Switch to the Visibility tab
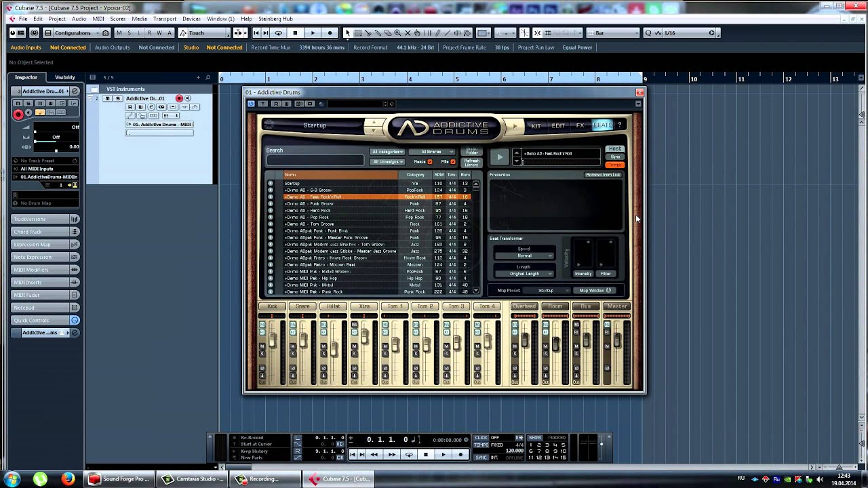Viewport: 868px width, 488px height. 65,77
